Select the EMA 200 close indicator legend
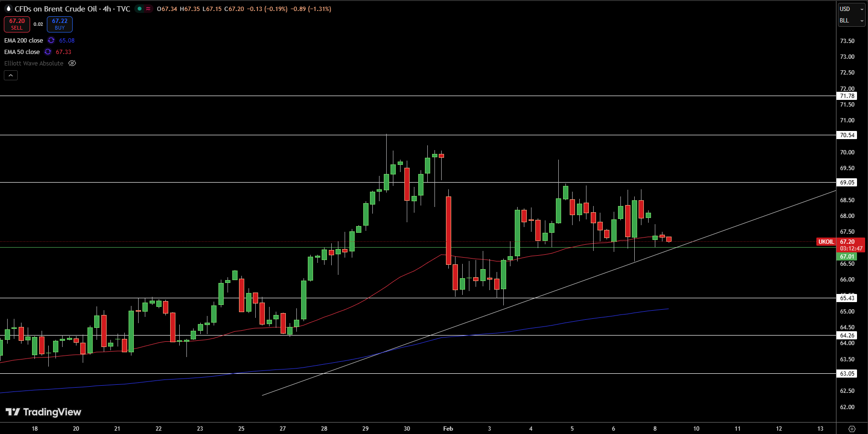 coord(23,41)
